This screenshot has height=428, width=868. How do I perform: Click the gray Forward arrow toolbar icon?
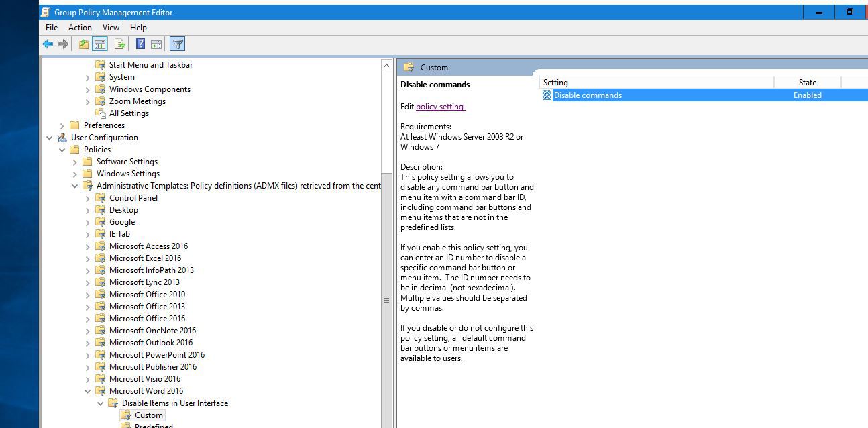coord(63,44)
